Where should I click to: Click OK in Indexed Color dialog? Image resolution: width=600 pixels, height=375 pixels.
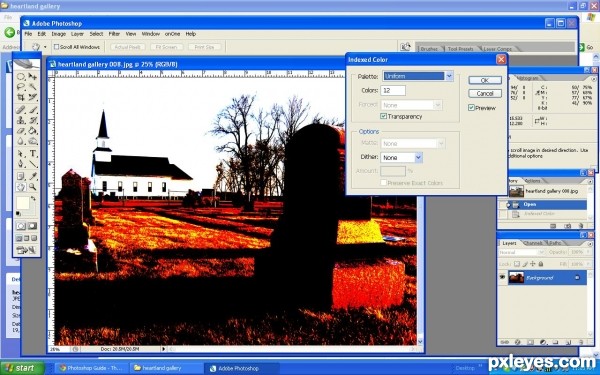485,80
